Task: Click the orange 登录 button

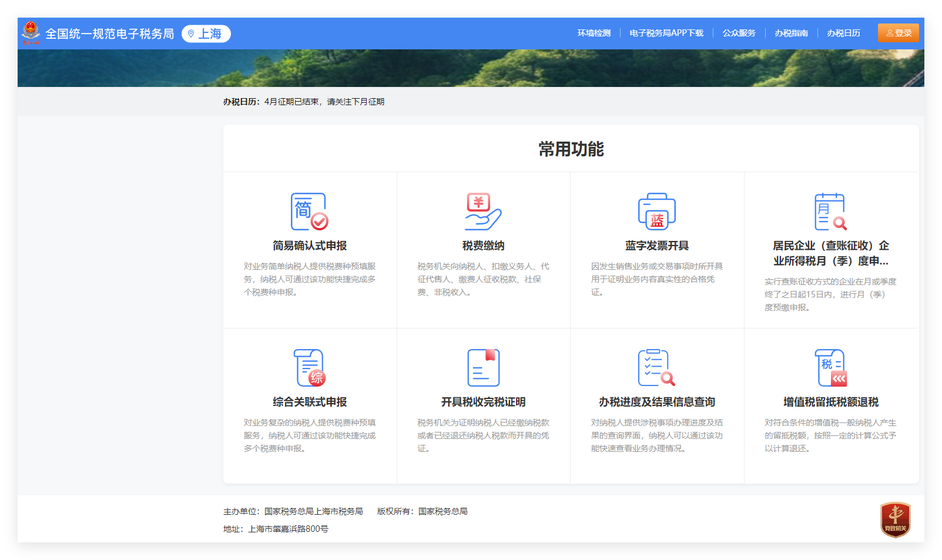Action: pyautogui.click(x=898, y=33)
